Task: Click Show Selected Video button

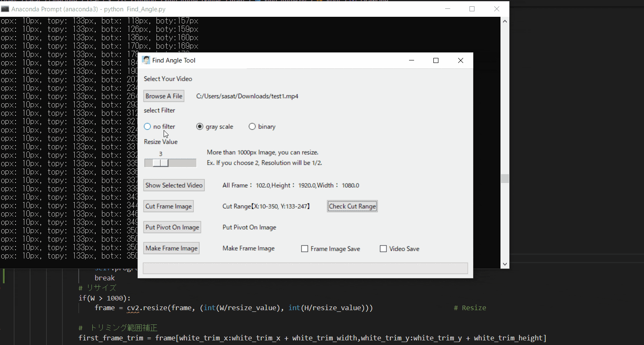Action: 174,185
